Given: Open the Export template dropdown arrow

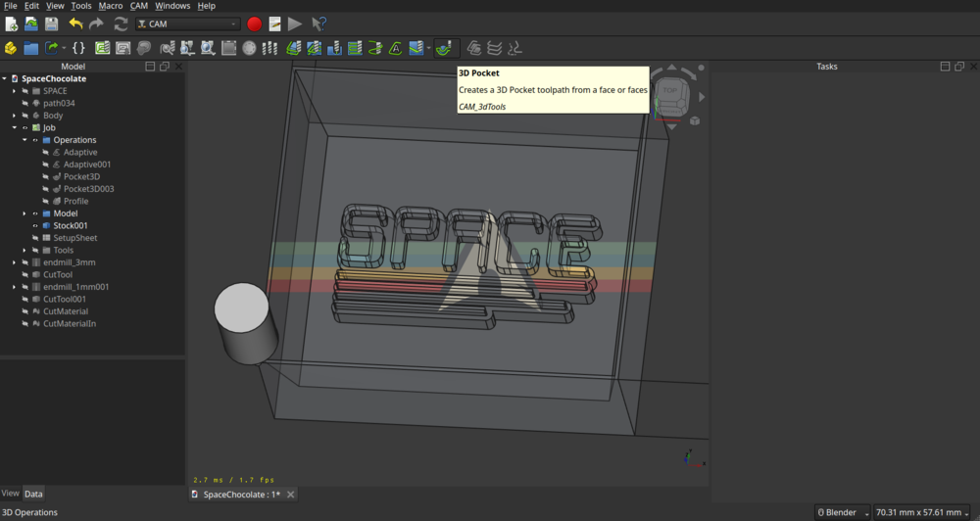Looking at the screenshot, I should tap(64, 48).
